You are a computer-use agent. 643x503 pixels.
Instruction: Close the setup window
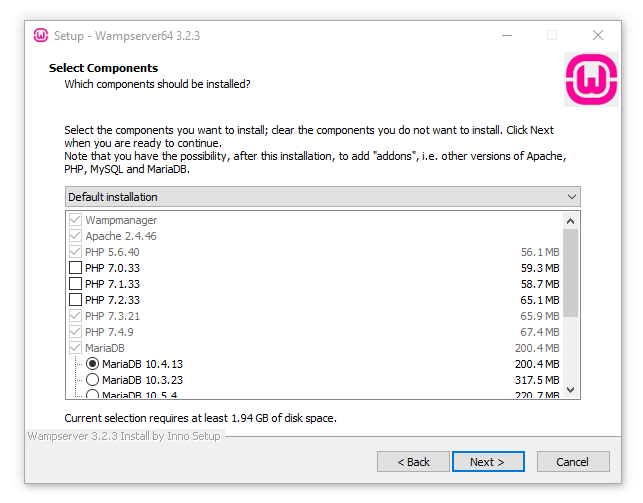(598, 35)
